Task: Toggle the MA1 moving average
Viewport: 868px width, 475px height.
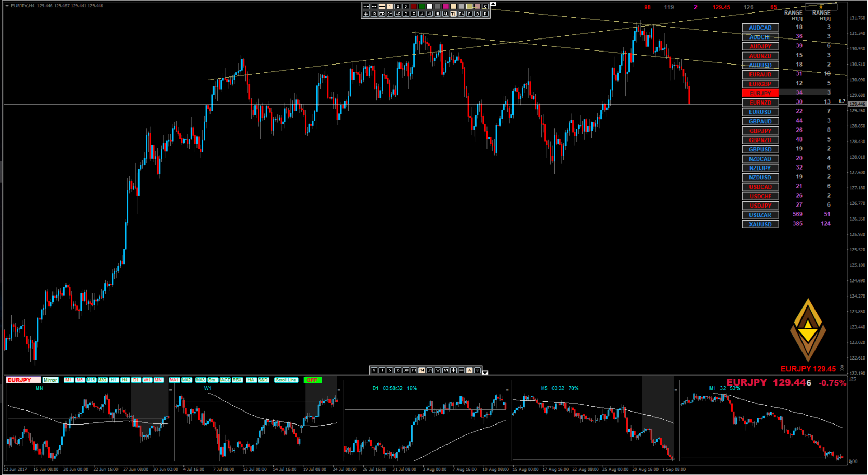Action: coord(174,380)
